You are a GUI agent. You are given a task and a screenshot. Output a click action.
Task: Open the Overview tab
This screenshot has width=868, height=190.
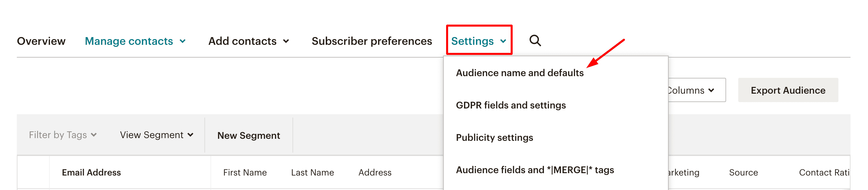pyautogui.click(x=41, y=41)
